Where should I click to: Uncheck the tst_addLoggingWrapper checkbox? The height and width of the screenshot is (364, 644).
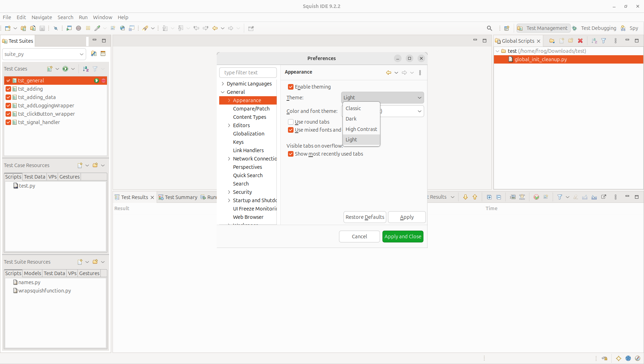(x=8, y=106)
